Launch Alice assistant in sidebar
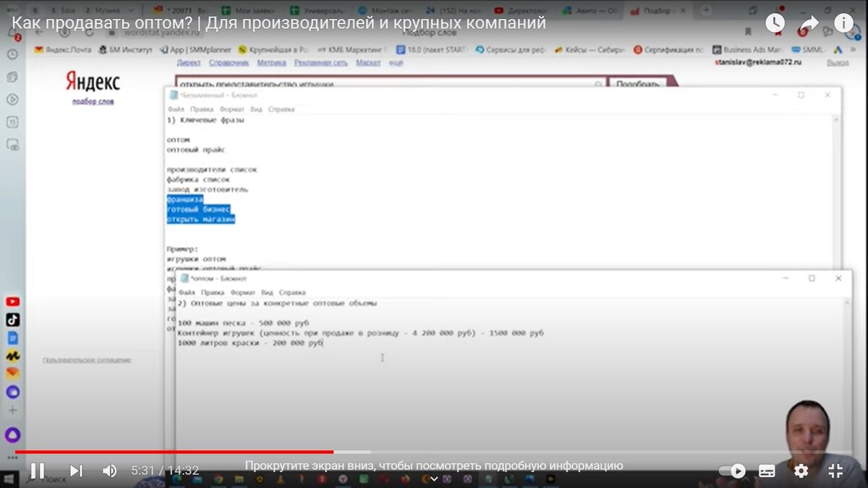 [12, 435]
